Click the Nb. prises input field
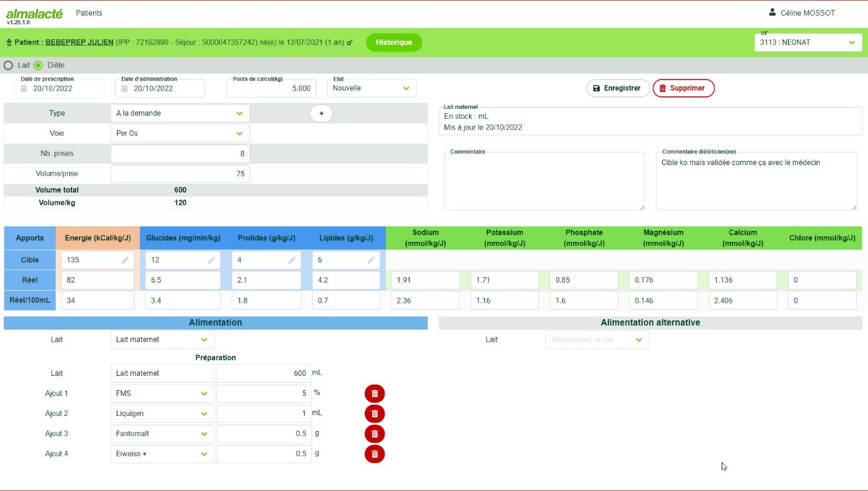Screen dimensions: 868x491 180,153
